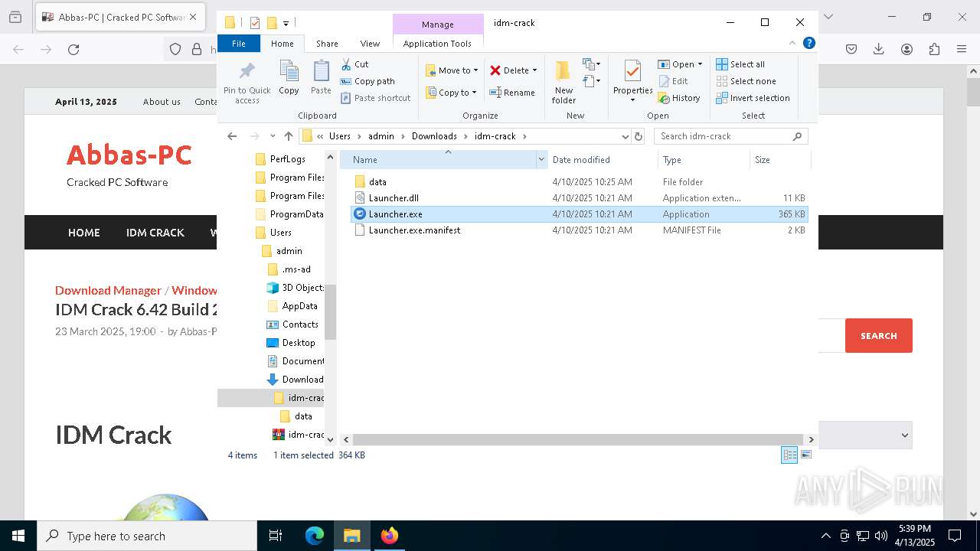Screen dimensions: 980x551
Task: Switch to the Share ribbon tab
Action: (x=327, y=44)
